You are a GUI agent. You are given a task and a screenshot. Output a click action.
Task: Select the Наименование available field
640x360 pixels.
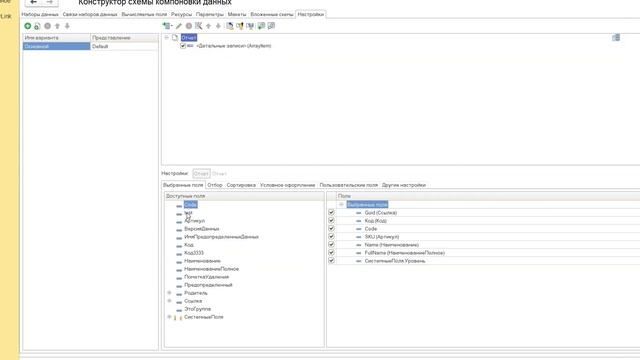202,261
